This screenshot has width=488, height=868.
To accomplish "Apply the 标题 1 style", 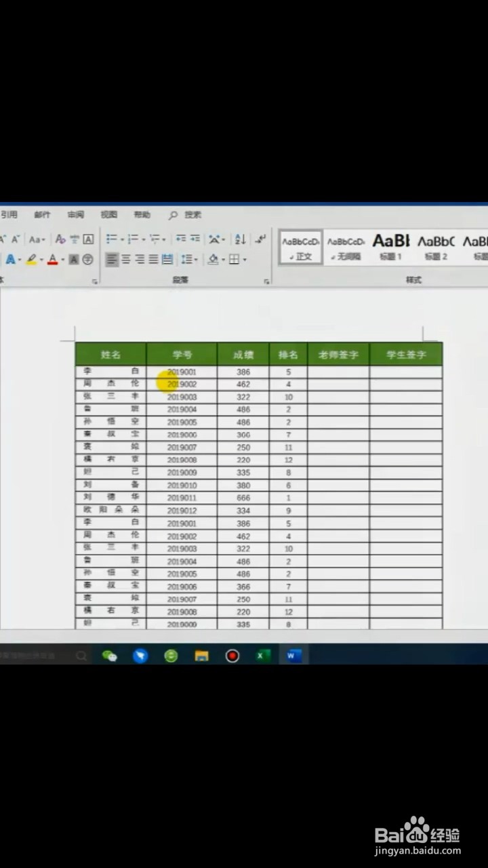I will coord(391,248).
